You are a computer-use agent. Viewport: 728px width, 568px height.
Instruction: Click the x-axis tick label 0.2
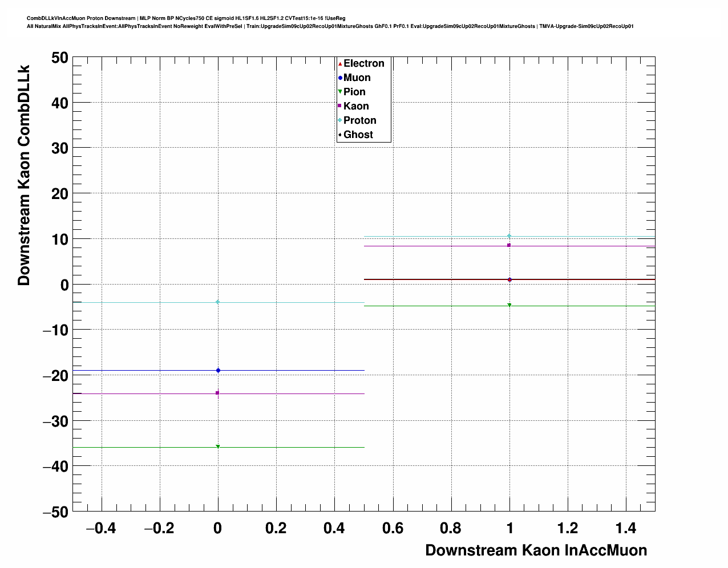276,529
